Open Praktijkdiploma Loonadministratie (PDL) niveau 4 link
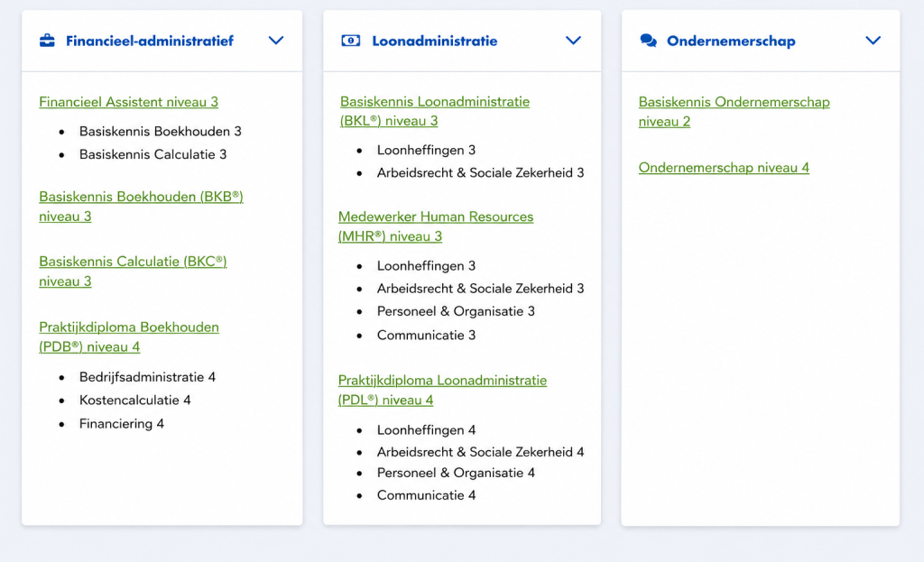Screen dimensions: 924x562 pos(442,390)
